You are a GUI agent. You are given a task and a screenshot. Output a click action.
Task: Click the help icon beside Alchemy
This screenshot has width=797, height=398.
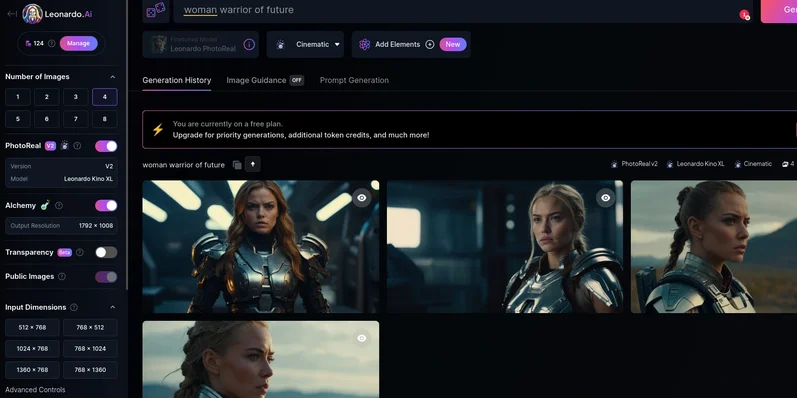point(59,206)
